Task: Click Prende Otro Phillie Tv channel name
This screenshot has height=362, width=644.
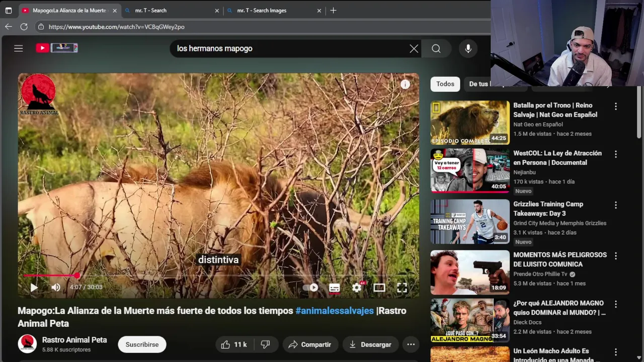Action: pos(540,274)
